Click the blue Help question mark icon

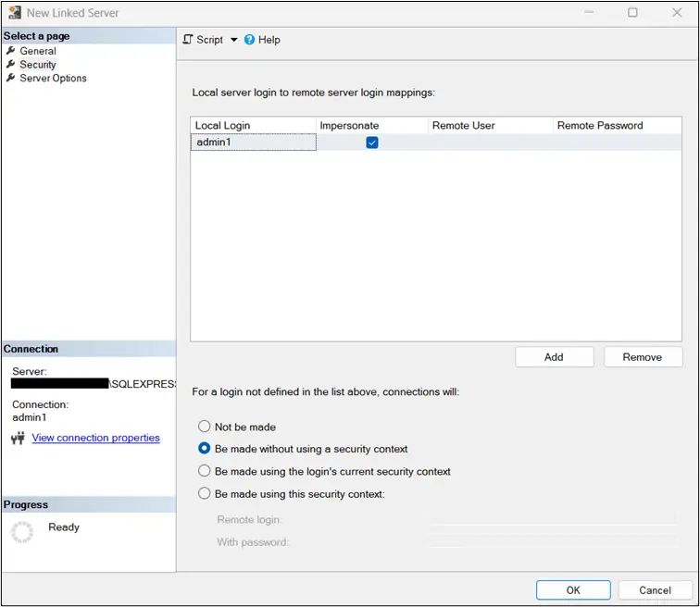tap(249, 40)
